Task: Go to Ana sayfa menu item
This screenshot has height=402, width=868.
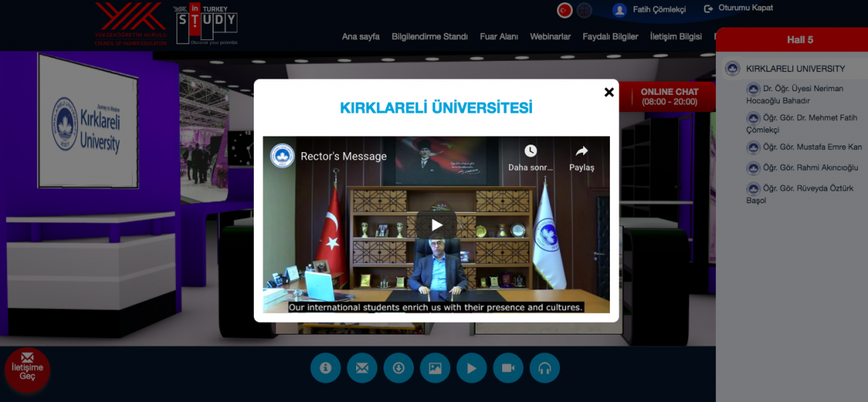Action: (361, 36)
